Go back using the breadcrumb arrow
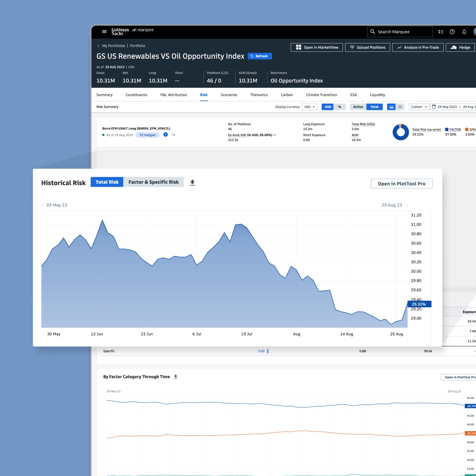 (x=99, y=45)
